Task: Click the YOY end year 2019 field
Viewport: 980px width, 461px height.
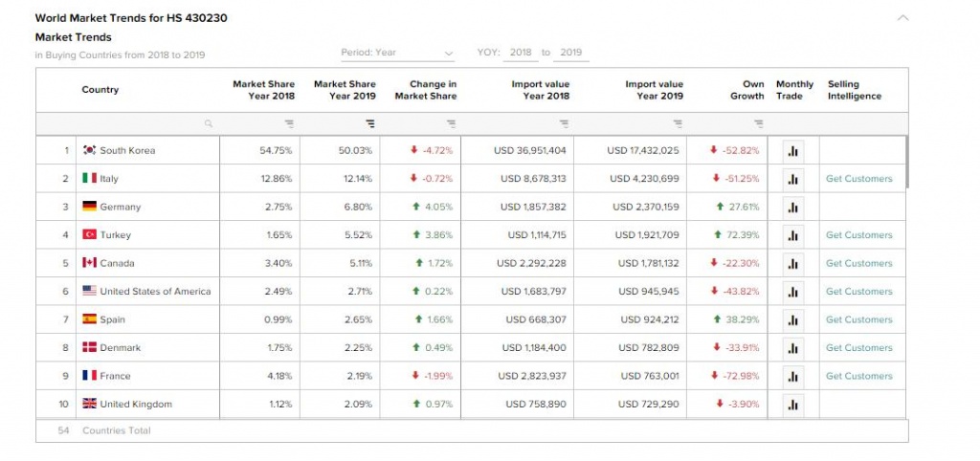Action: tap(571, 54)
